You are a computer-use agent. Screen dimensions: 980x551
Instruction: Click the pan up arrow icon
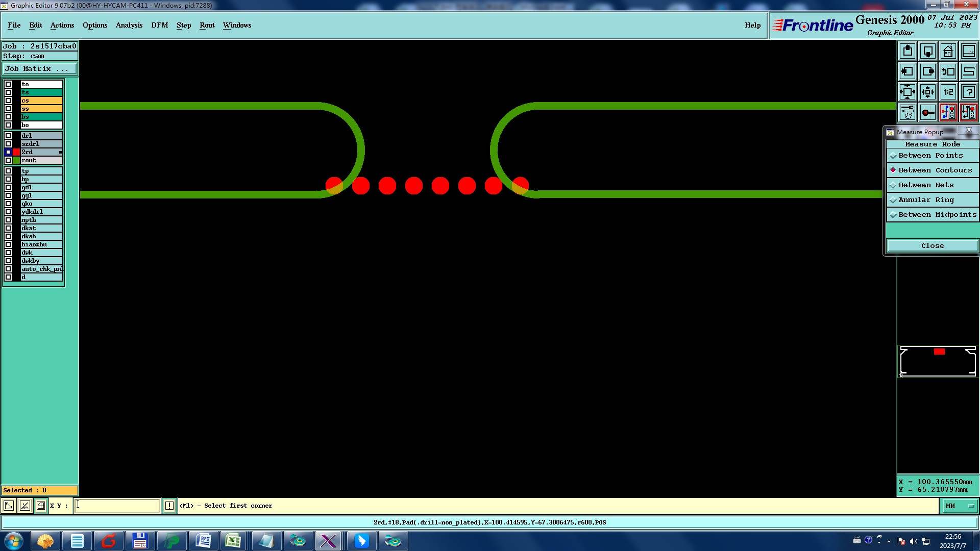pos(908,51)
